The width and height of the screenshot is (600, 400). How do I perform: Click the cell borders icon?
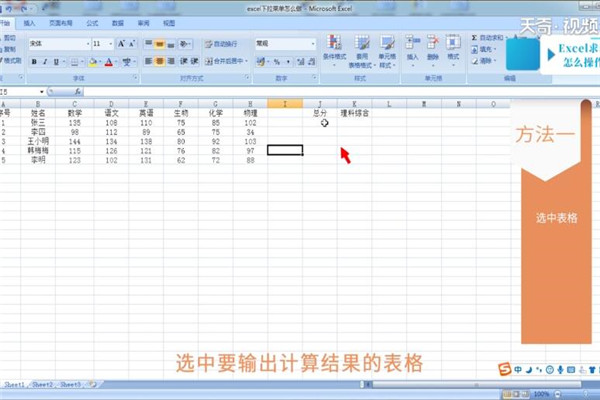tap(75, 62)
